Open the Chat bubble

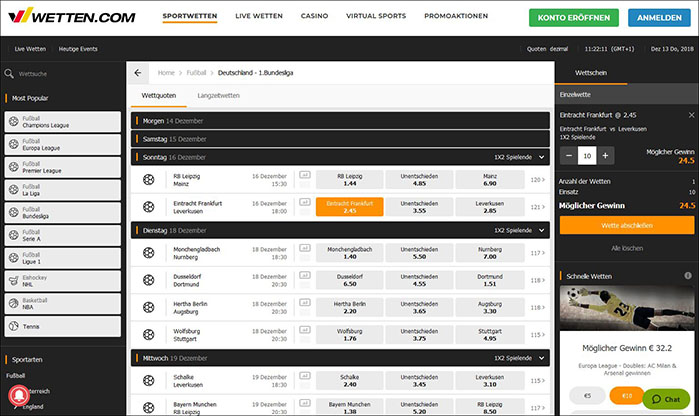666,399
